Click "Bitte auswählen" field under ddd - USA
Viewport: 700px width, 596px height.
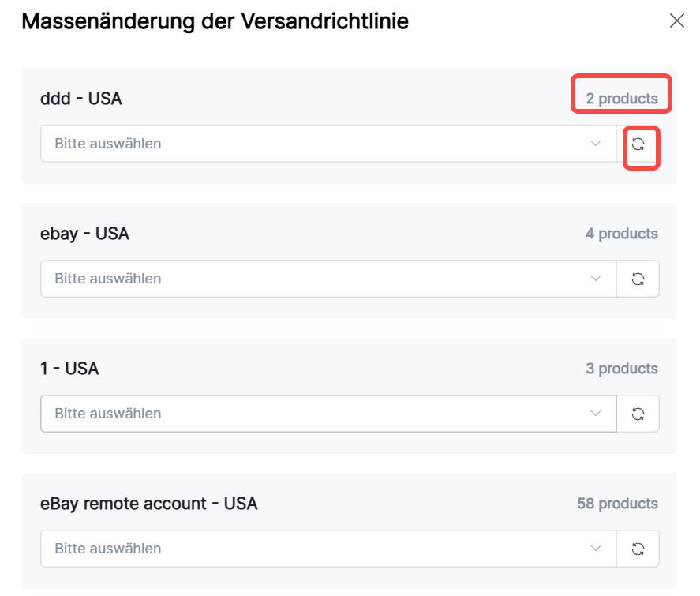(316, 144)
